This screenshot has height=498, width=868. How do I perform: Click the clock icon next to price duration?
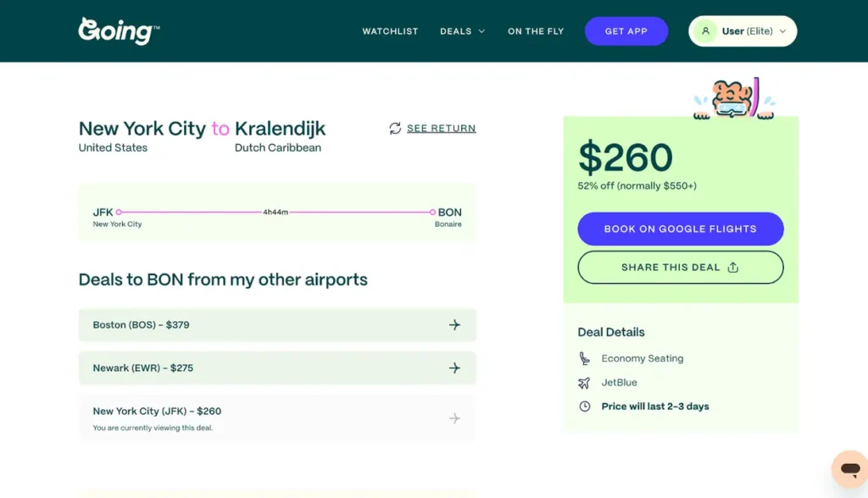pos(584,406)
